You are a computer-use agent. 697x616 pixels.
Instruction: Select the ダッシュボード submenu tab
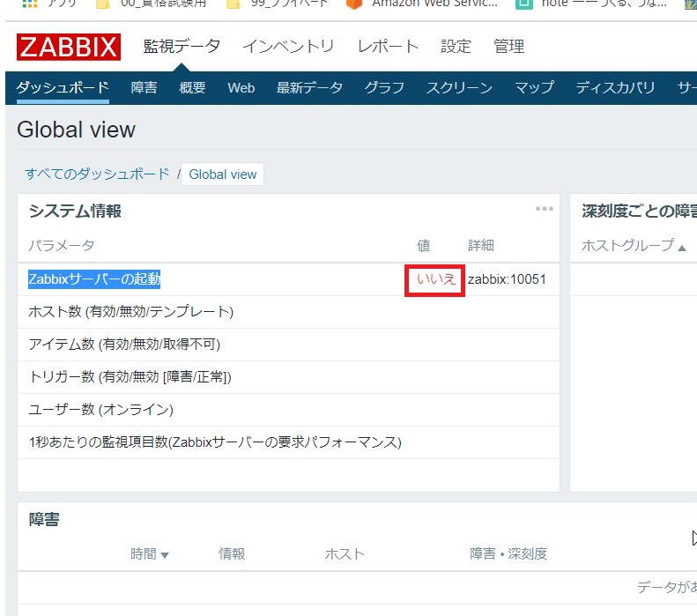tap(63, 87)
